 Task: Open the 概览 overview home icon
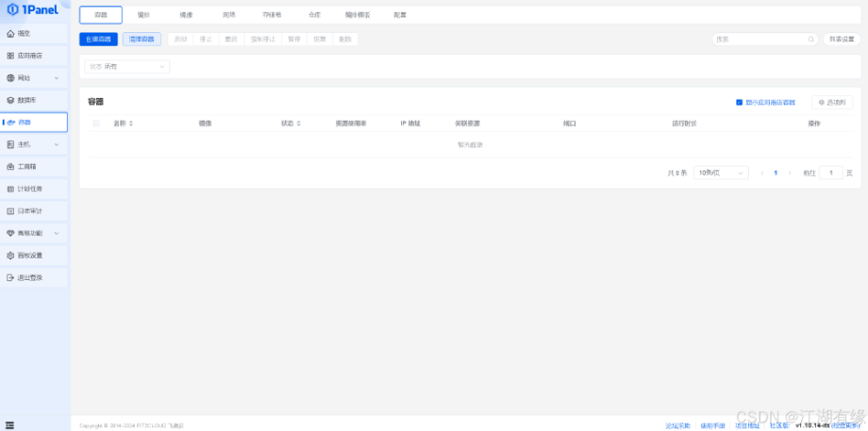pyautogui.click(x=10, y=34)
